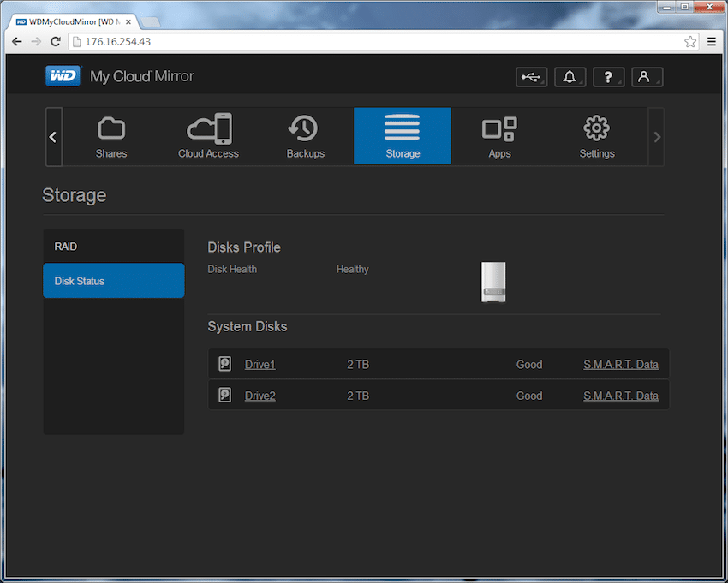Click the browser forward button
Viewport: 728px width, 583px height.
[x=36, y=42]
